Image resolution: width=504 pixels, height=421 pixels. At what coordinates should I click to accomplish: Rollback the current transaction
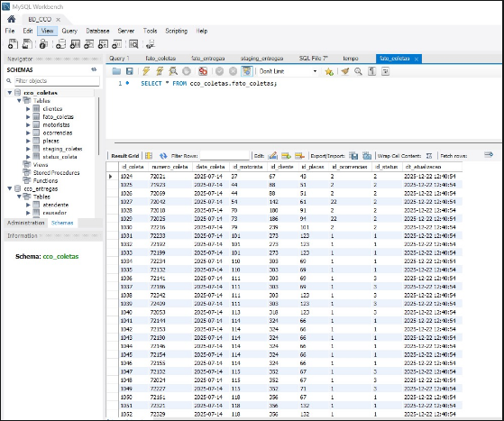tap(233, 71)
